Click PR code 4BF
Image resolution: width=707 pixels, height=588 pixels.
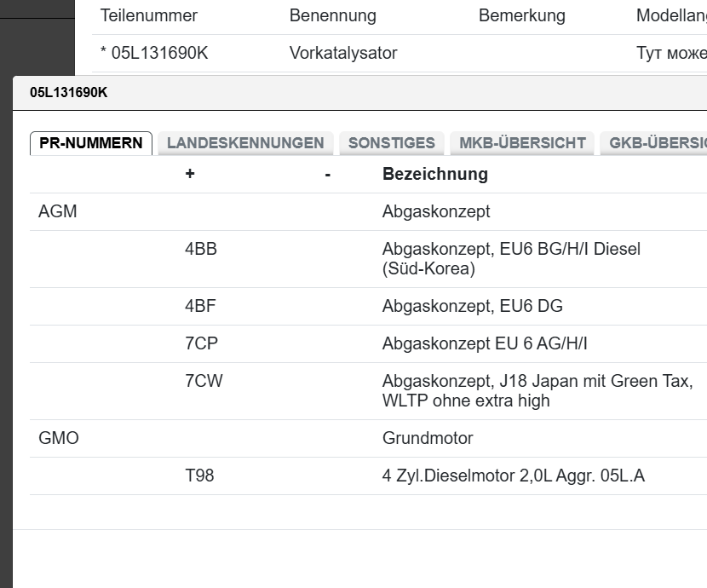tap(200, 306)
